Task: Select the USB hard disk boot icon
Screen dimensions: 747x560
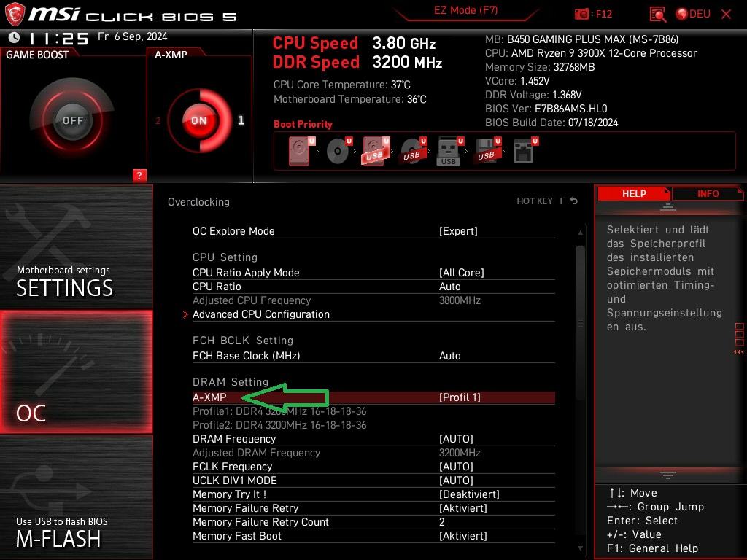Action: pyautogui.click(x=376, y=151)
